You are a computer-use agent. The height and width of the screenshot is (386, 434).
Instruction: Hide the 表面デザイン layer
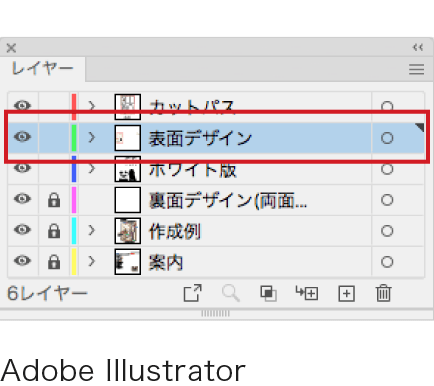[x=22, y=137]
